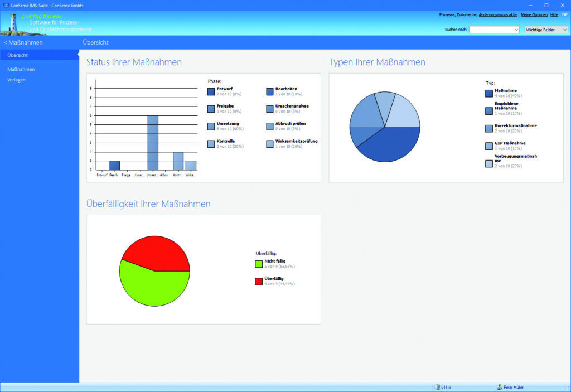The height and width of the screenshot is (392, 571).
Task: Select Übersicht in the left sidebar
Action: 18,55
